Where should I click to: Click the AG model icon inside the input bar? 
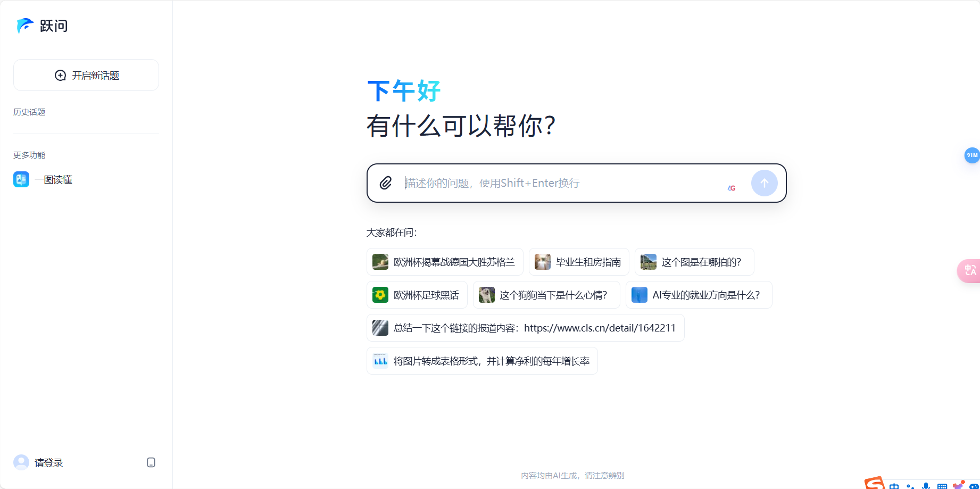[732, 187]
